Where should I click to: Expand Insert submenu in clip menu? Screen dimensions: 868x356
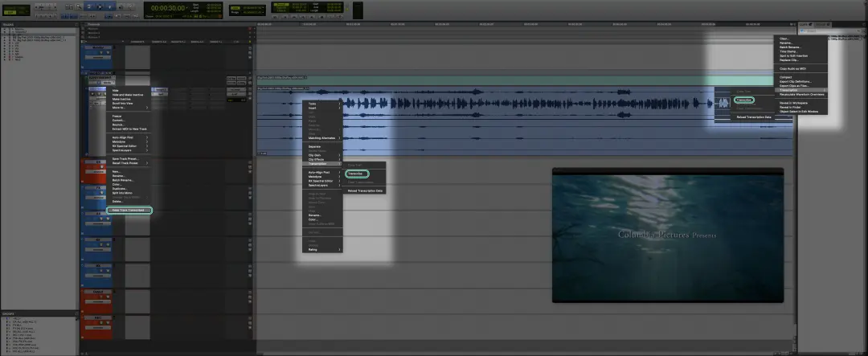[x=322, y=108]
